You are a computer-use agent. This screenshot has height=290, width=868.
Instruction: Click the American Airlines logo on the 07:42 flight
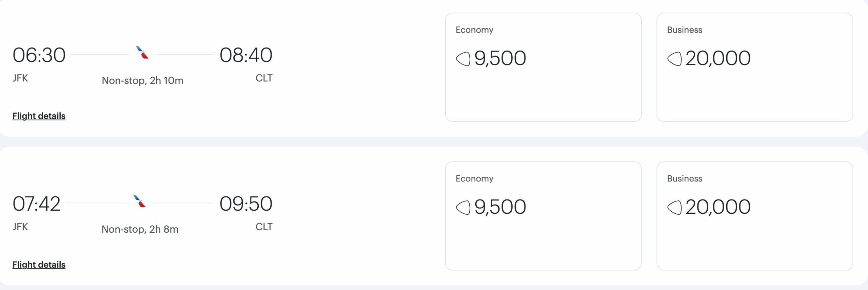tap(140, 202)
